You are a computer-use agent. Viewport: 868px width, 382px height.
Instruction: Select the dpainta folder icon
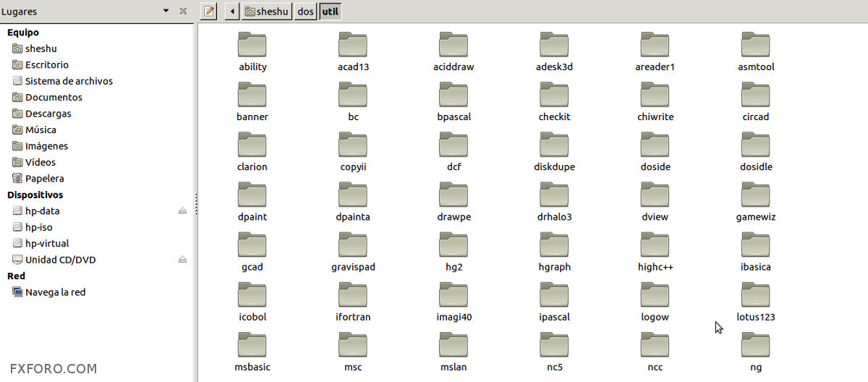click(x=353, y=195)
